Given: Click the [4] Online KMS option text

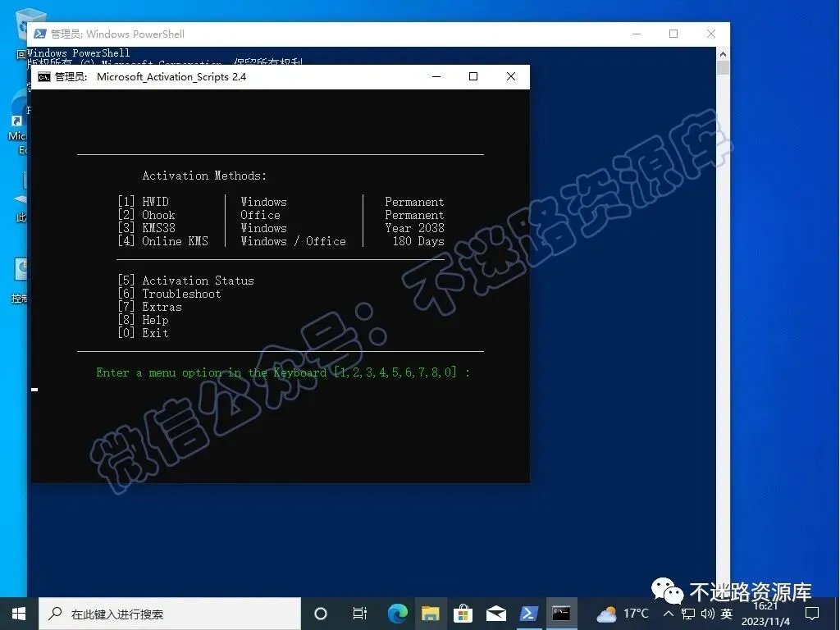Looking at the screenshot, I should pyautogui.click(x=163, y=241).
